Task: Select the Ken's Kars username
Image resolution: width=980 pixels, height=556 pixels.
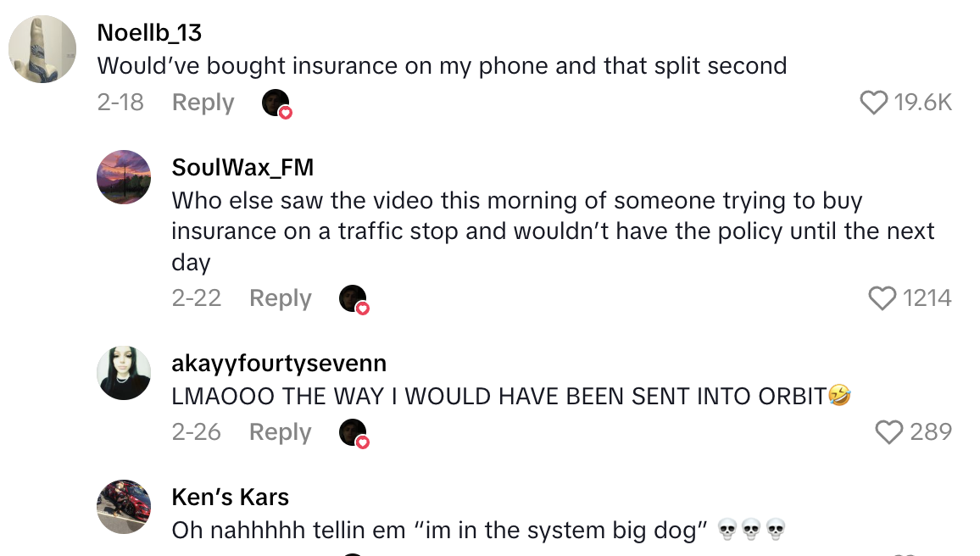Action: point(230,497)
